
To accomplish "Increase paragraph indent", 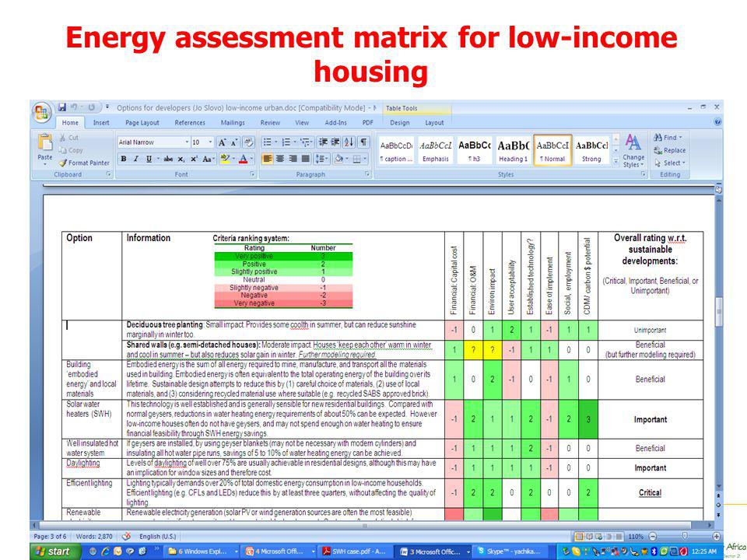I will (335, 142).
